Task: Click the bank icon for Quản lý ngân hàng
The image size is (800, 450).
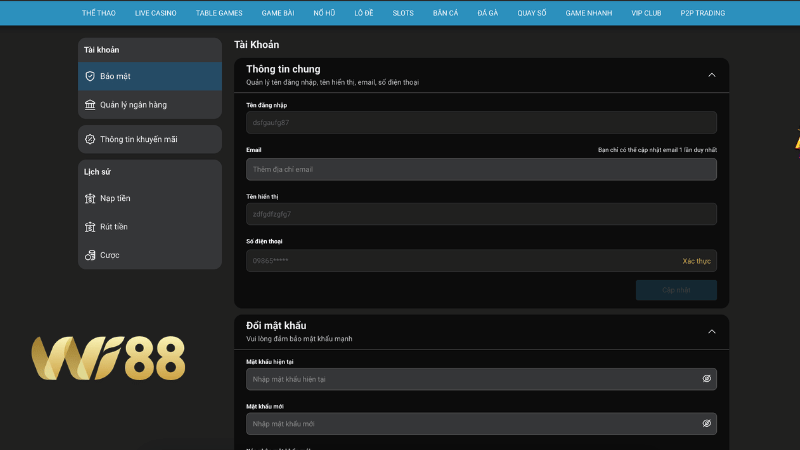Action: 90,104
